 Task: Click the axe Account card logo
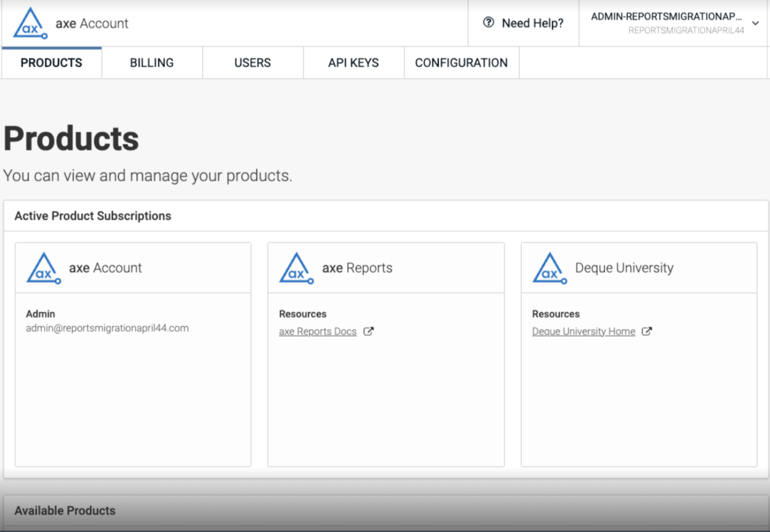tap(44, 268)
